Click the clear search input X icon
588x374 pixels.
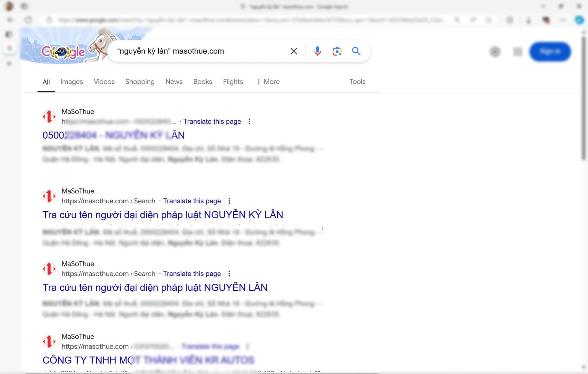[x=294, y=51]
